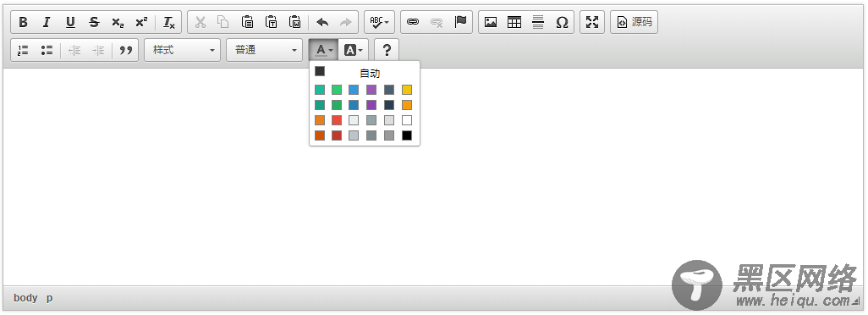The height and width of the screenshot is (315, 868).
Task: Click the paste icon
Action: click(x=247, y=22)
